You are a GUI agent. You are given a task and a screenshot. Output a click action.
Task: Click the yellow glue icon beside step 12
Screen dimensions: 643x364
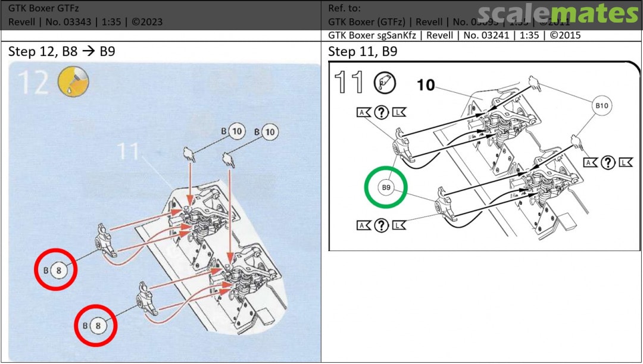coord(72,82)
